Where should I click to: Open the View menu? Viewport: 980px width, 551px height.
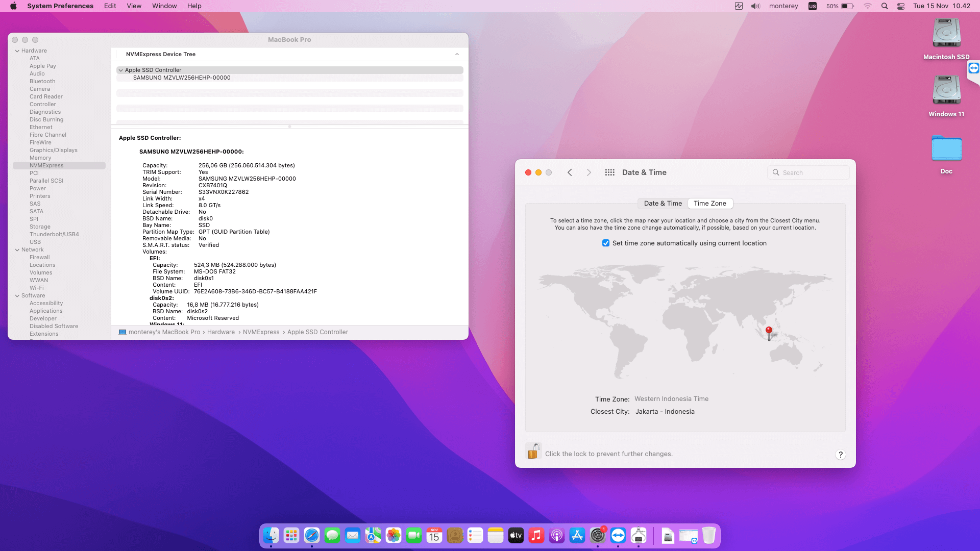pyautogui.click(x=134, y=6)
